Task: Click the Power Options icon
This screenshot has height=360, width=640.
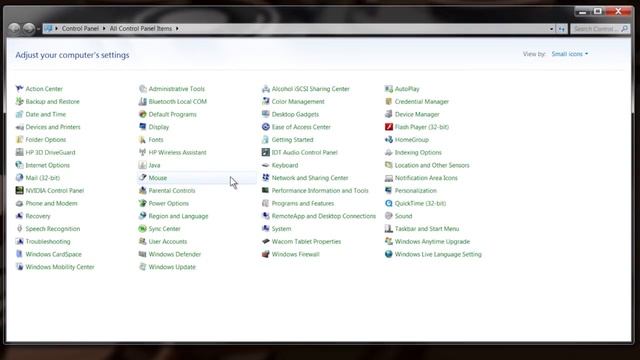Action: tap(142, 203)
